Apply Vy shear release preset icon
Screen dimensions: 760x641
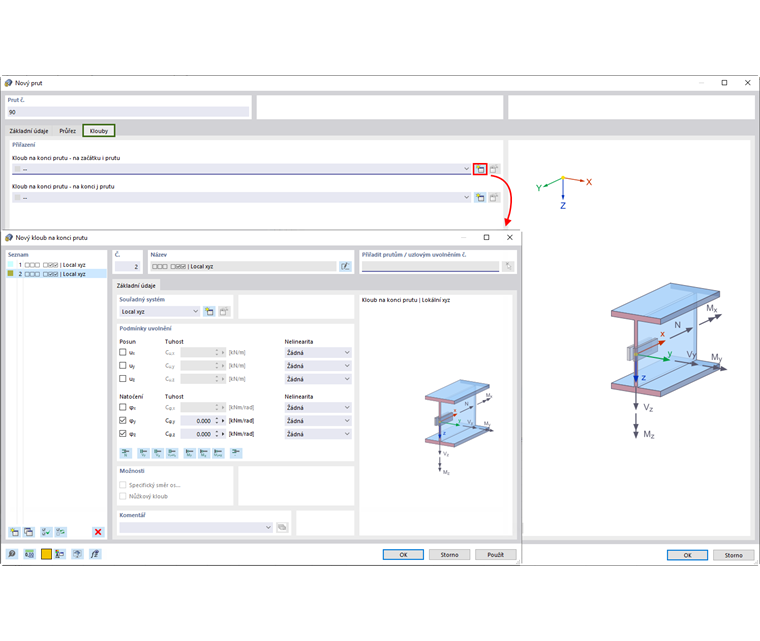tap(143, 453)
